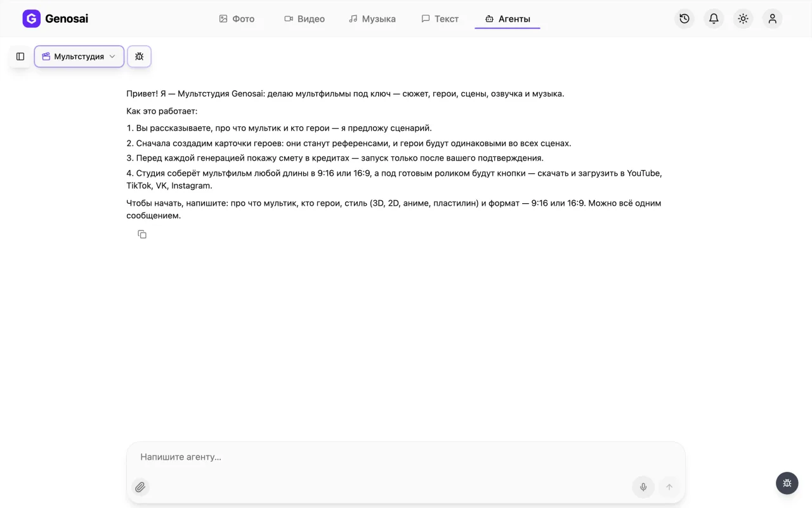Send message with arrow-up button
Viewport: 812px width, 508px height.
669,487
